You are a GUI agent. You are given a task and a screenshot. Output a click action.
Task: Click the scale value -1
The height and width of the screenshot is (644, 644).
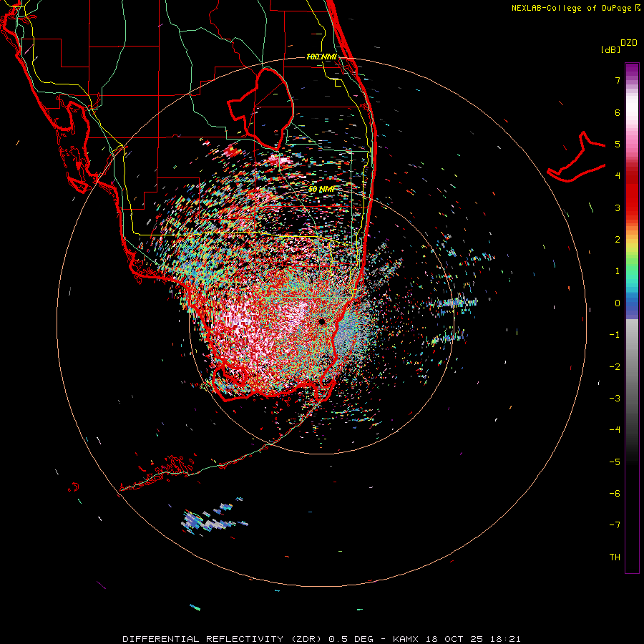[615, 335]
